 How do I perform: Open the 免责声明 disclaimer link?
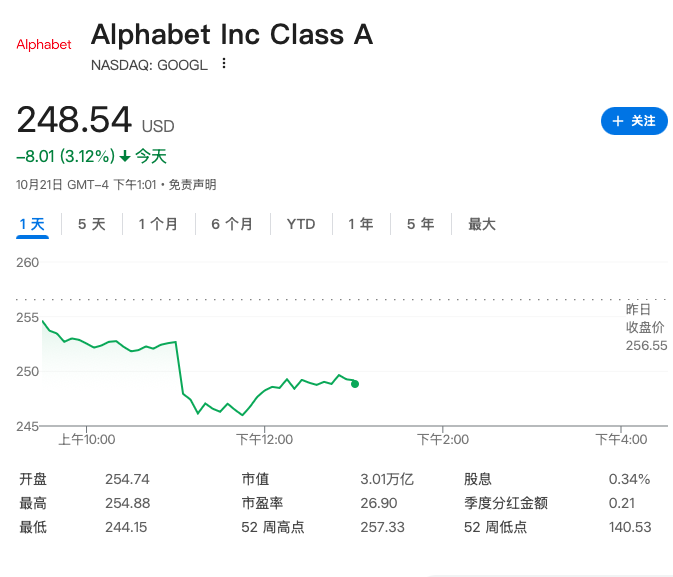192,185
